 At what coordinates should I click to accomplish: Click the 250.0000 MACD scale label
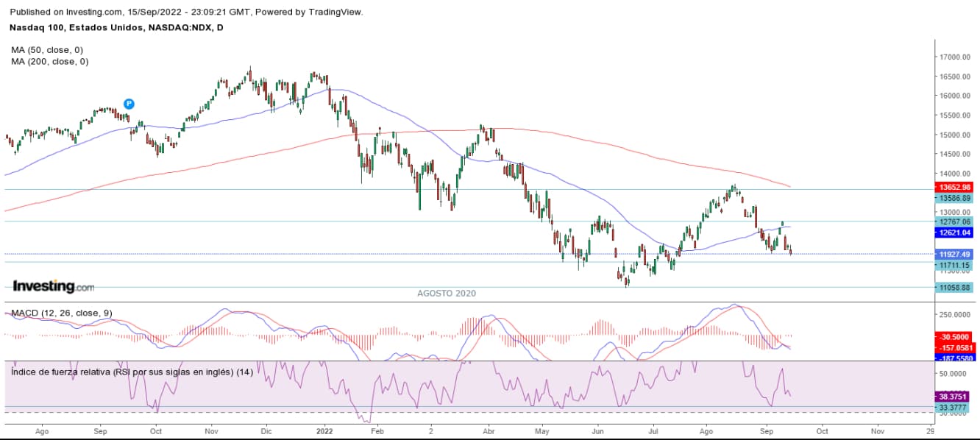[x=954, y=314]
